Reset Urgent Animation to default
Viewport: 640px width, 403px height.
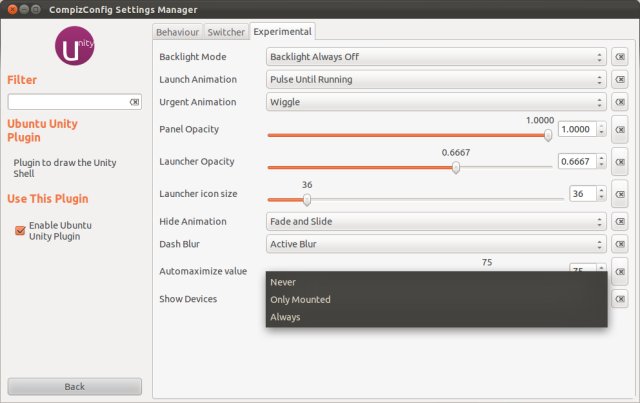pos(620,102)
